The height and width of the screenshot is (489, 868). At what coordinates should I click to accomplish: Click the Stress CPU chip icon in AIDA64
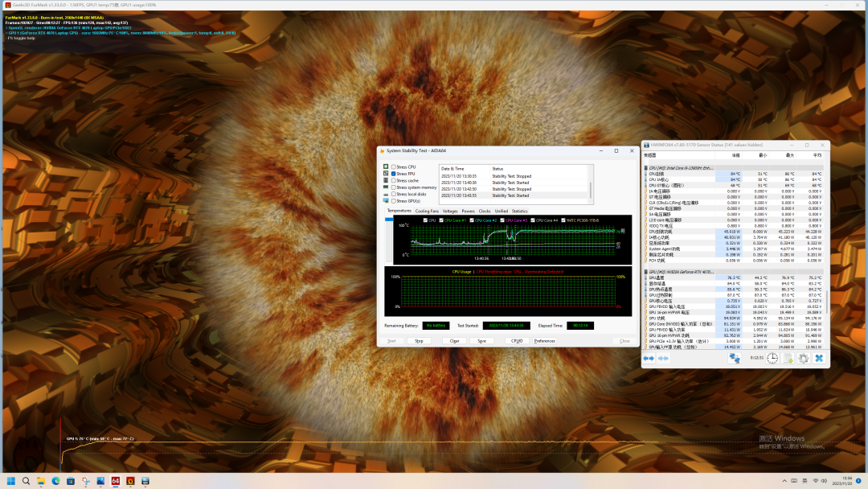click(x=386, y=166)
